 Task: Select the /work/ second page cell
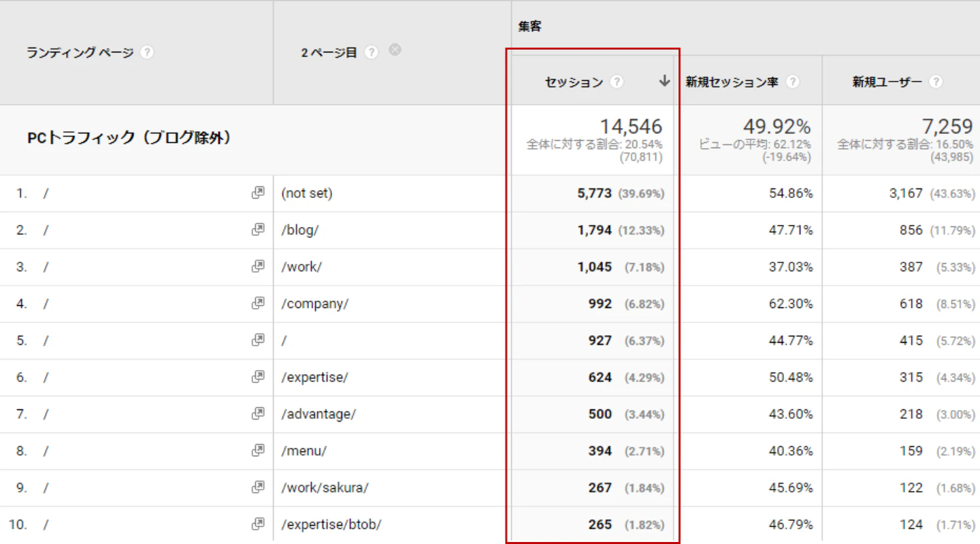click(x=301, y=267)
